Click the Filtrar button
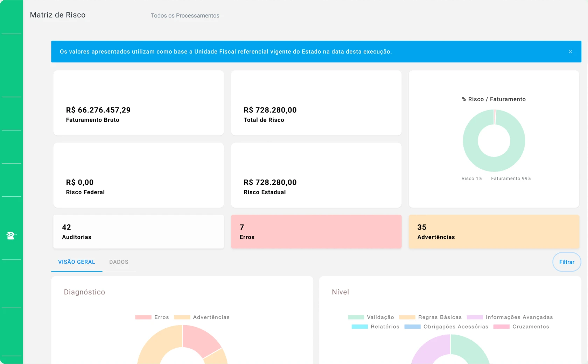The image size is (588, 364). [567, 262]
